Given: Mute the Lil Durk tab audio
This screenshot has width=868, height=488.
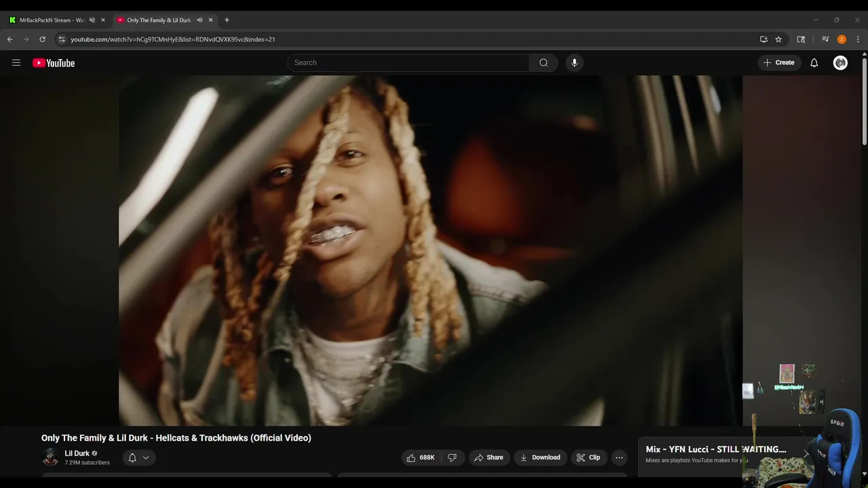Looking at the screenshot, I should pyautogui.click(x=199, y=20).
